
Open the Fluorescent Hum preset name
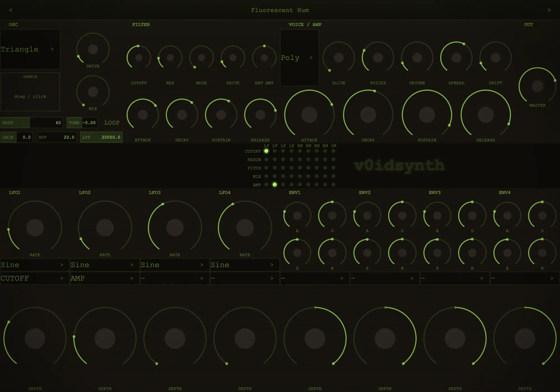(x=280, y=10)
